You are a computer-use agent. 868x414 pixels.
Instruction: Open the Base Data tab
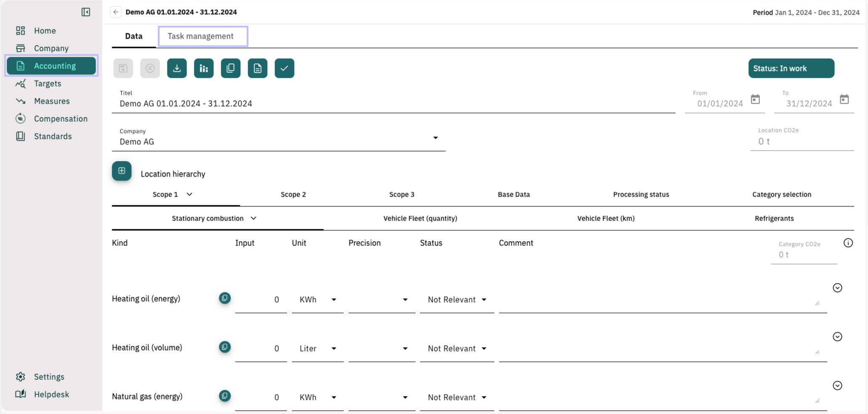click(x=514, y=194)
